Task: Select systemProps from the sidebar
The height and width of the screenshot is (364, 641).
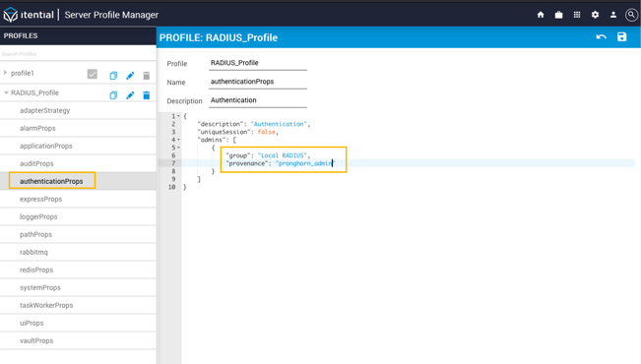Action: pos(78,287)
